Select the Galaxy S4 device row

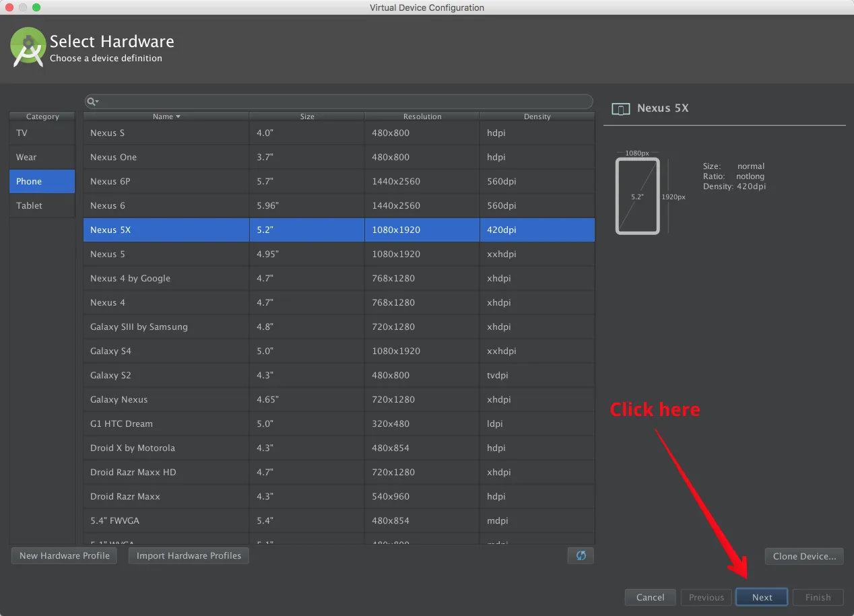point(339,351)
